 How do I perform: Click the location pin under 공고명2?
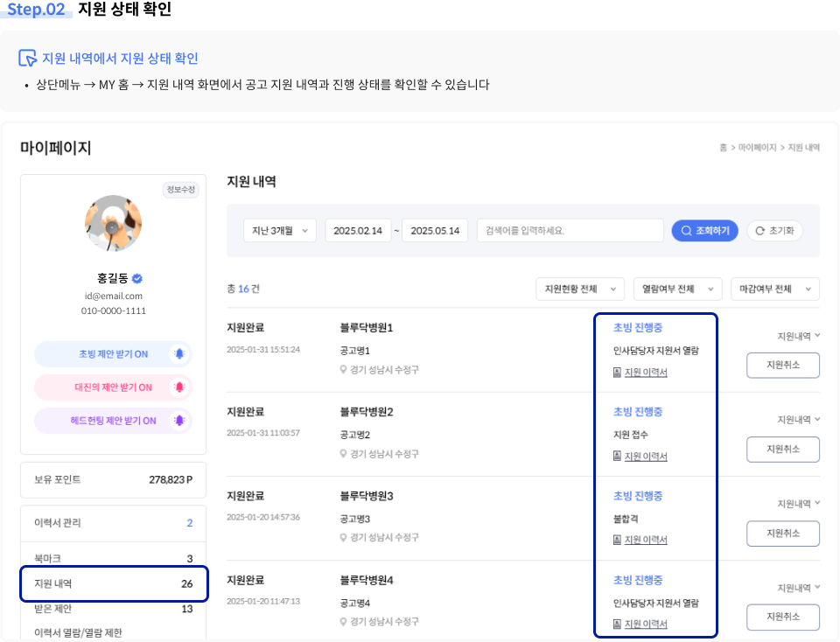(x=344, y=454)
